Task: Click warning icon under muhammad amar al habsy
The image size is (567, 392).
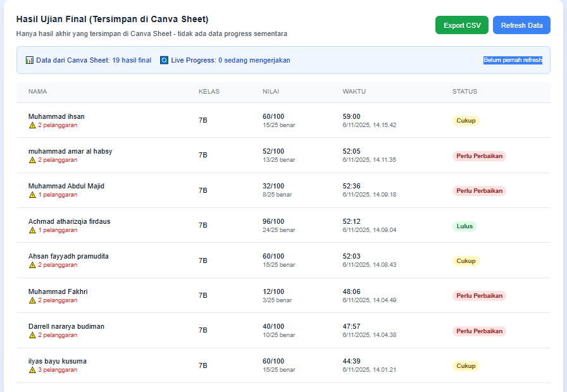Action: [x=32, y=160]
